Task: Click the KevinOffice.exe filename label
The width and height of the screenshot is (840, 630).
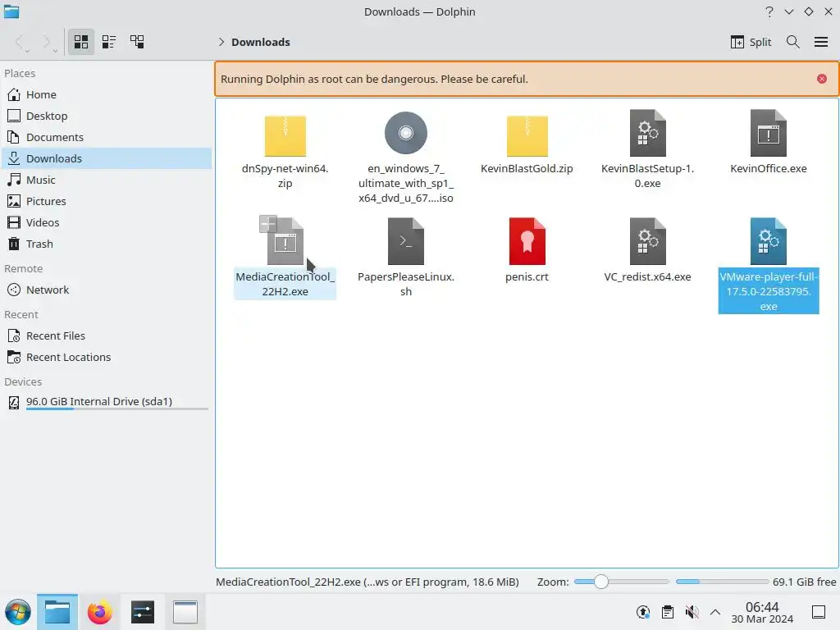Action: point(768,169)
